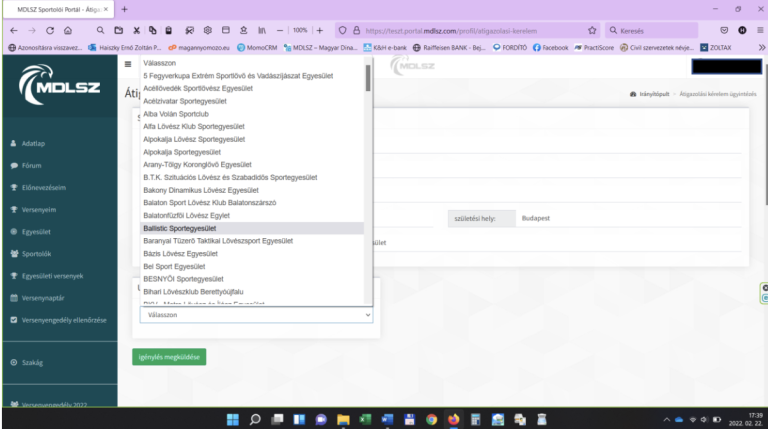Show more bookmarks via overflow chevron
Screen dimensions: 768x429
[x=762, y=47]
